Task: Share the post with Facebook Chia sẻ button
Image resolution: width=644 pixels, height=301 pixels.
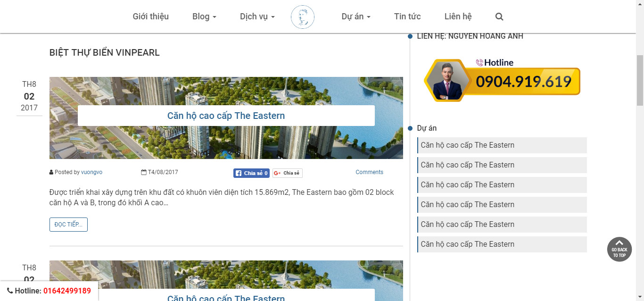Action: pyautogui.click(x=251, y=173)
